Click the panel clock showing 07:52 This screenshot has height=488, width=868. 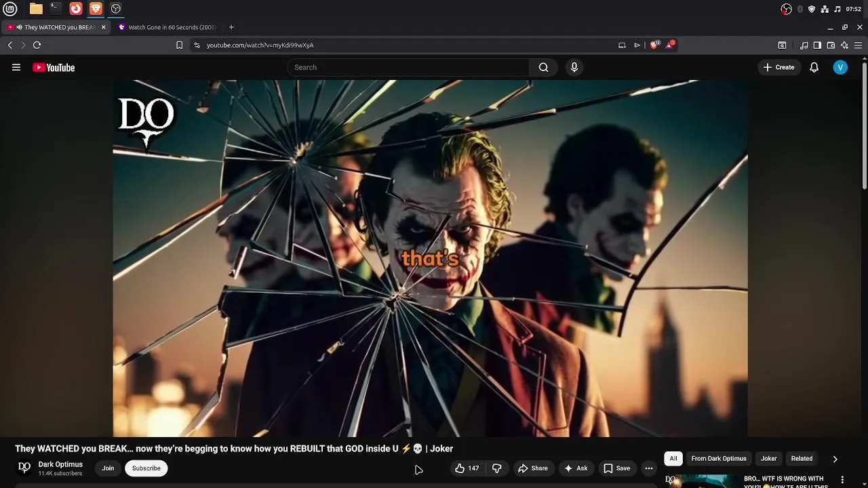tap(853, 9)
